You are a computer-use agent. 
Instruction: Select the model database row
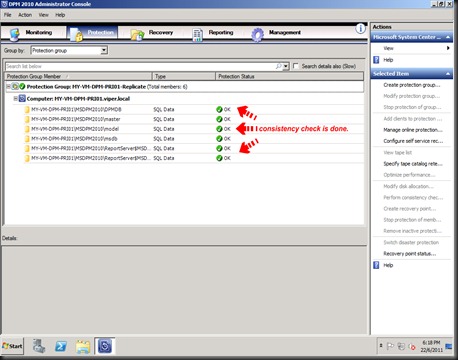coord(188,129)
